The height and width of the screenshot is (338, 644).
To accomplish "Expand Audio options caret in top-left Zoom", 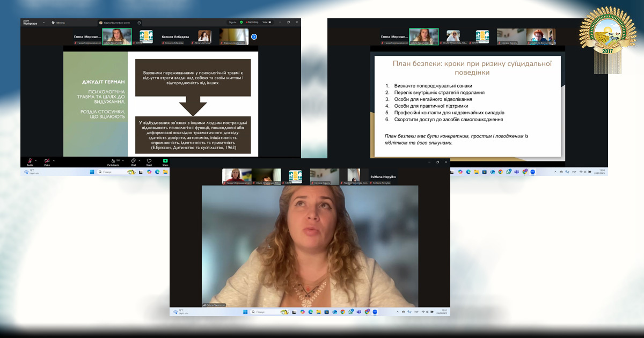I will click(36, 160).
